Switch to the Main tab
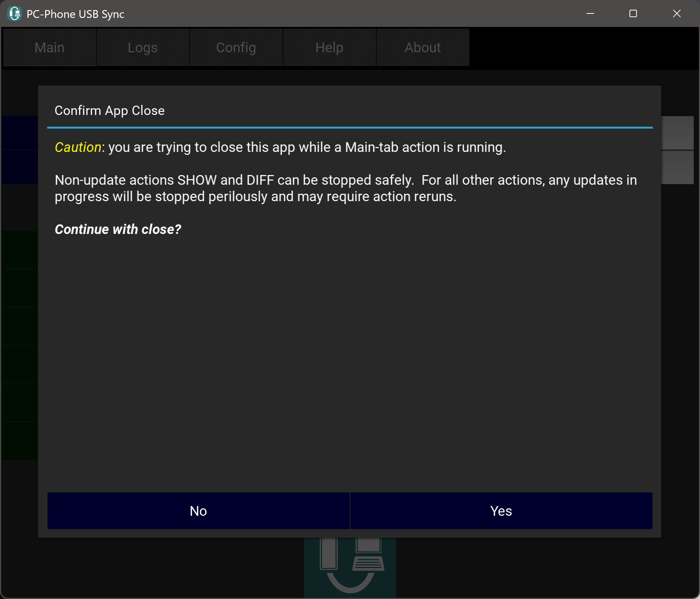The width and height of the screenshot is (700, 599). click(x=50, y=48)
